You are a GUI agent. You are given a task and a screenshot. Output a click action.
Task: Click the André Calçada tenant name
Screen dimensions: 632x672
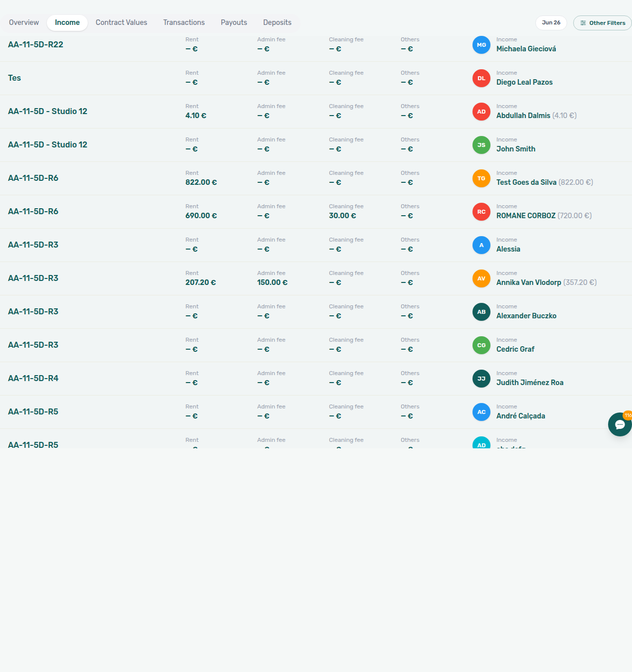point(521,416)
